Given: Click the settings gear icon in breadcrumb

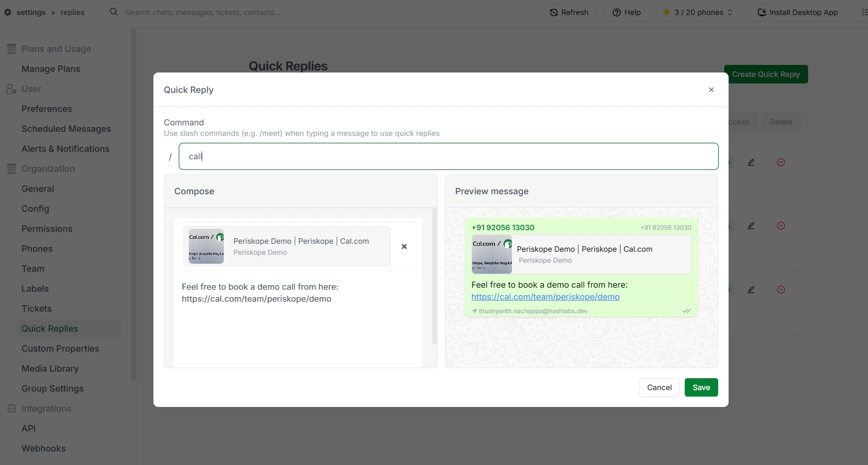Looking at the screenshot, I should click(7, 12).
